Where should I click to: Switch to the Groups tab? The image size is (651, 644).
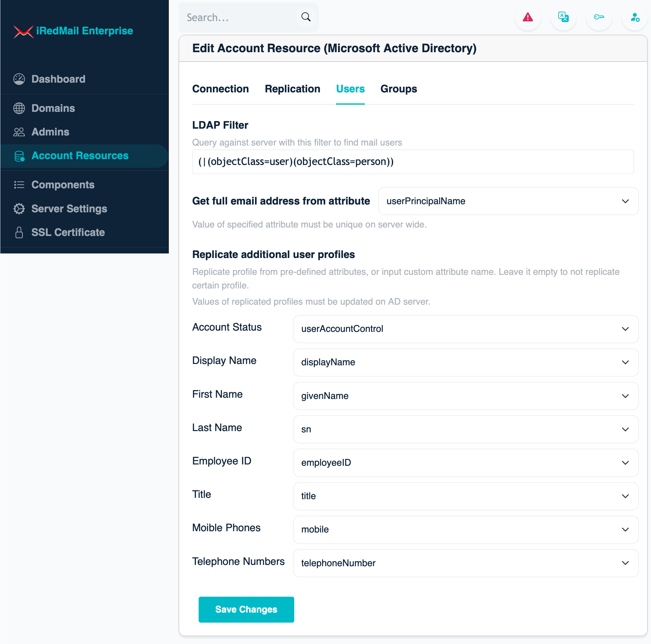coord(398,89)
